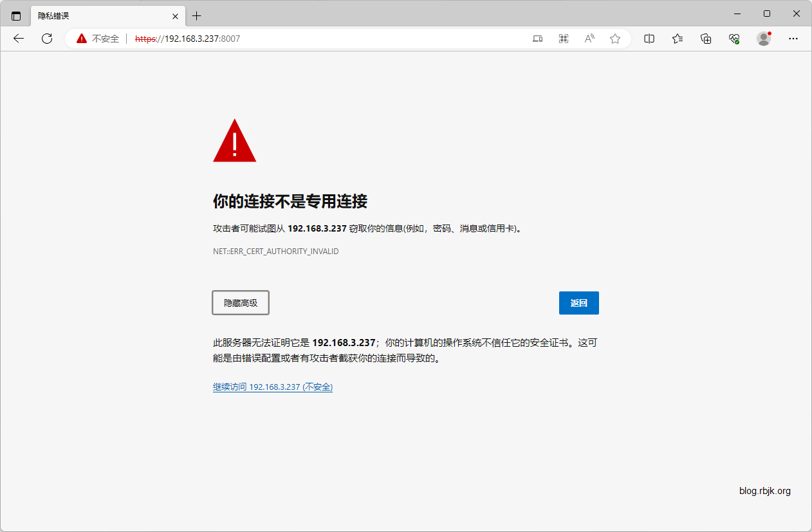Click the red 不安全 warning indicator
The height and width of the screenshot is (532, 812).
pos(98,39)
